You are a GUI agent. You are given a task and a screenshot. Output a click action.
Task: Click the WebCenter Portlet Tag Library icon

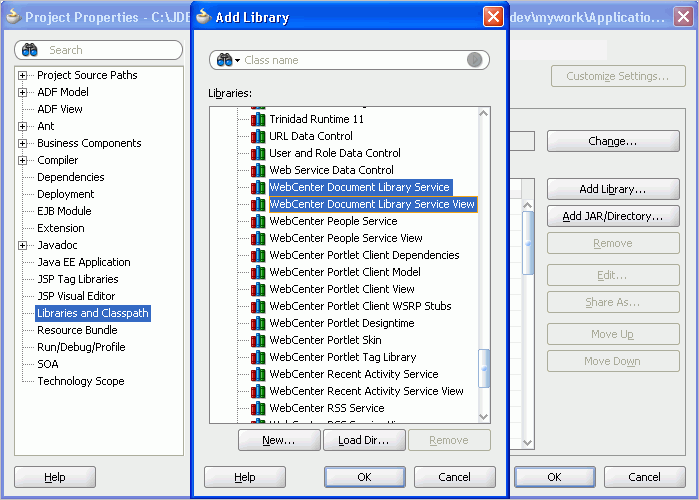[x=258, y=357]
